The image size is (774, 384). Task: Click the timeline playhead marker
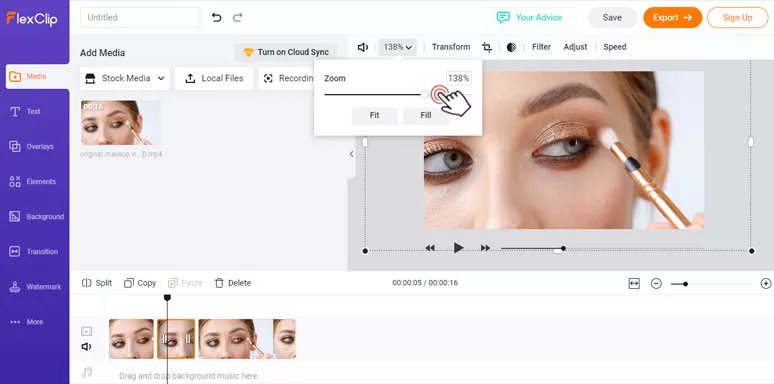[167, 298]
